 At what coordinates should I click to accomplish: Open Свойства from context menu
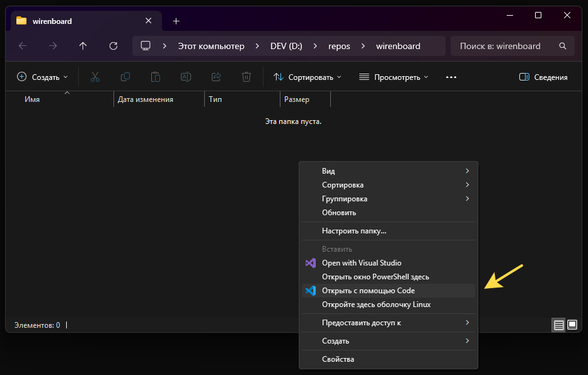[388, 359]
